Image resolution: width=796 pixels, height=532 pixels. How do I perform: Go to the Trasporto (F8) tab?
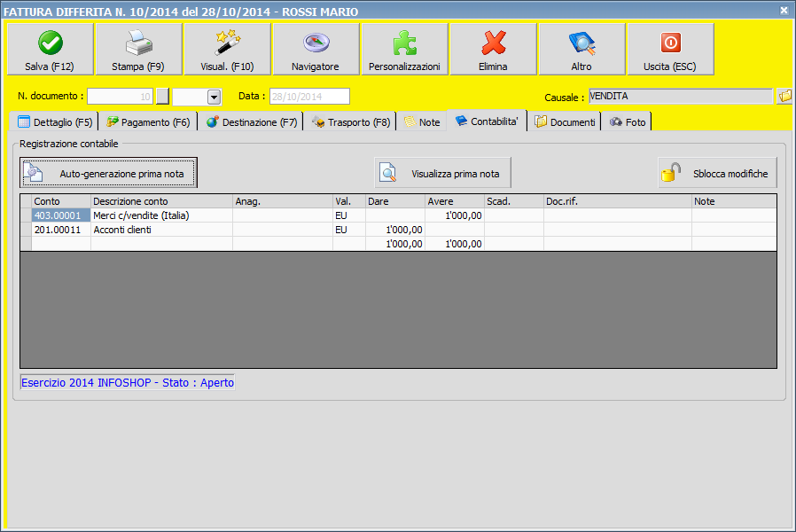[x=350, y=122]
